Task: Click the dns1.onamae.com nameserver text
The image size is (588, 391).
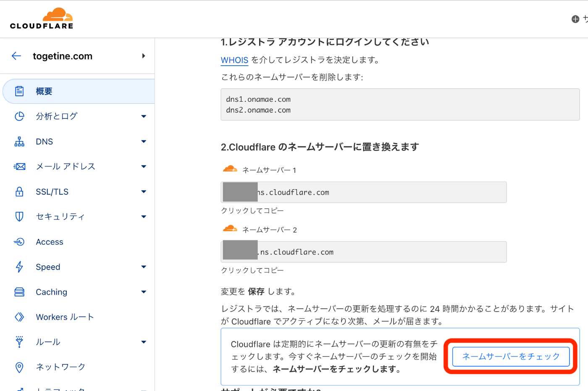Action: (258, 99)
